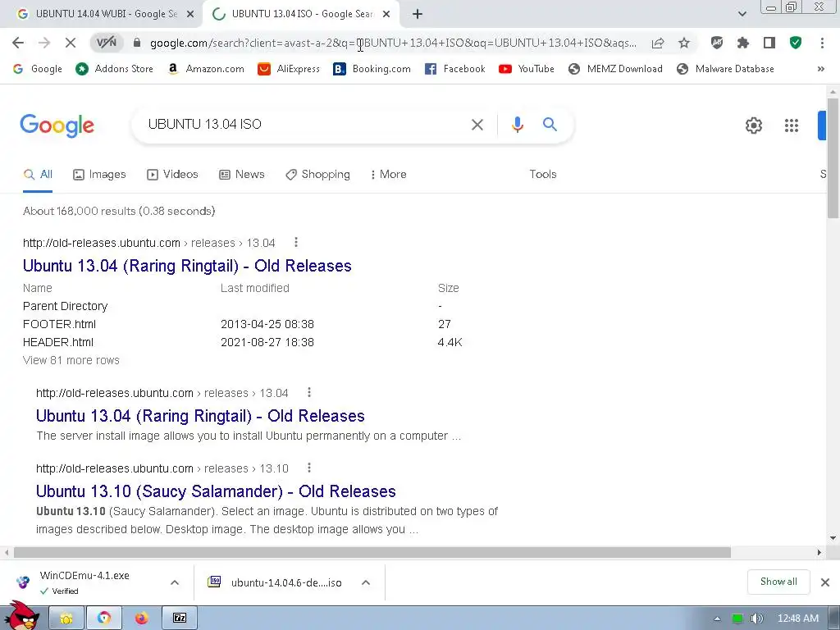Viewport: 840px width, 630px height.
Task: Share this page icon in address bar
Action: pyautogui.click(x=658, y=43)
